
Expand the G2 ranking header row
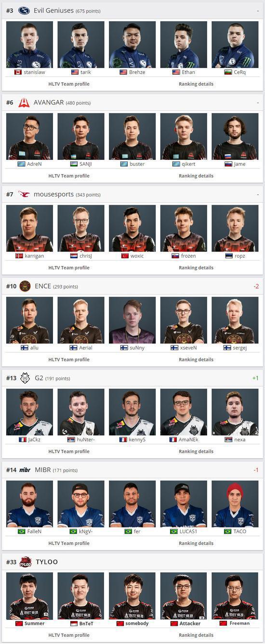coord(132,378)
